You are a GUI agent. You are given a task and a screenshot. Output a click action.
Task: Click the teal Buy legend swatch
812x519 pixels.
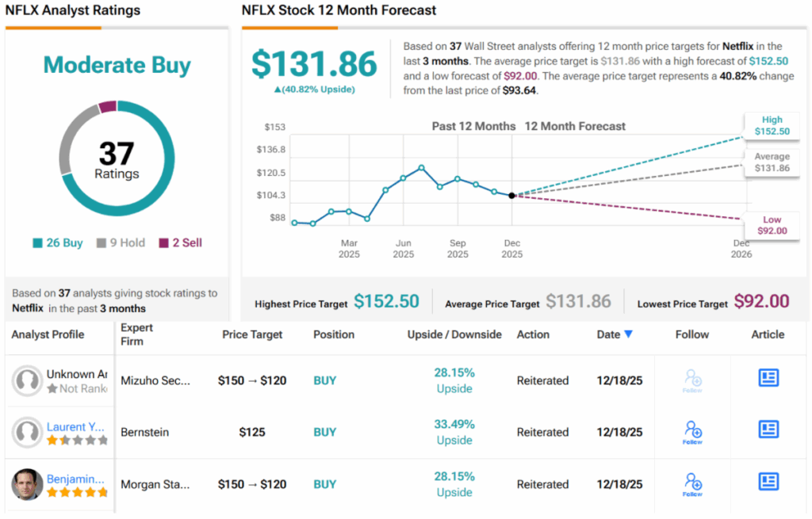(x=37, y=243)
